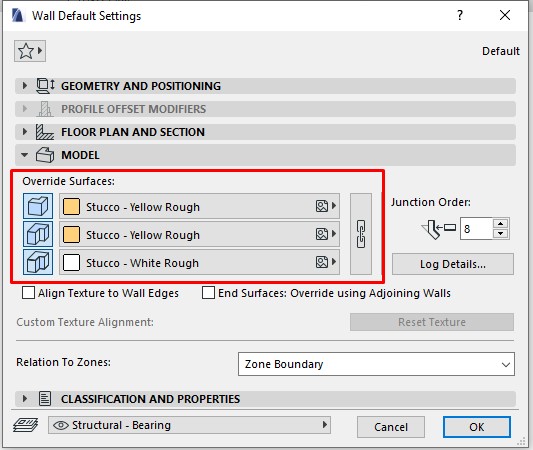
Task: Click the layer stack icon at bottom
Action: (25, 425)
